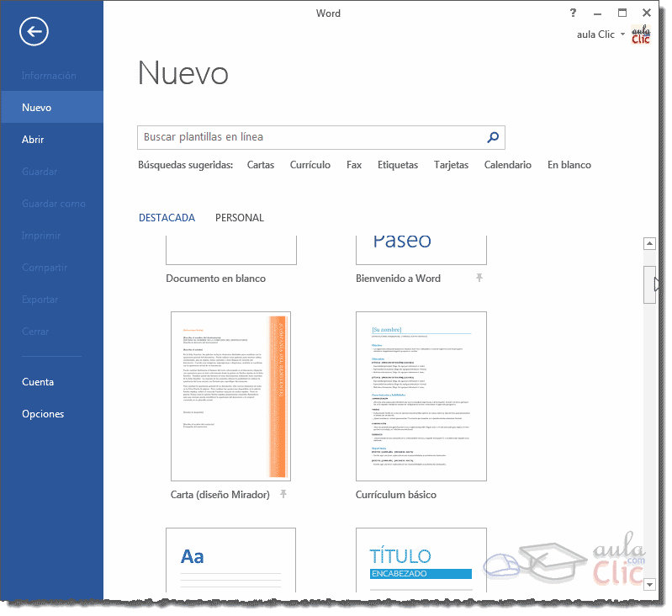Image resolution: width=672 pixels, height=616 pixels.
Task: Open the Help question mark icon
Action: [x=573, y=13]
